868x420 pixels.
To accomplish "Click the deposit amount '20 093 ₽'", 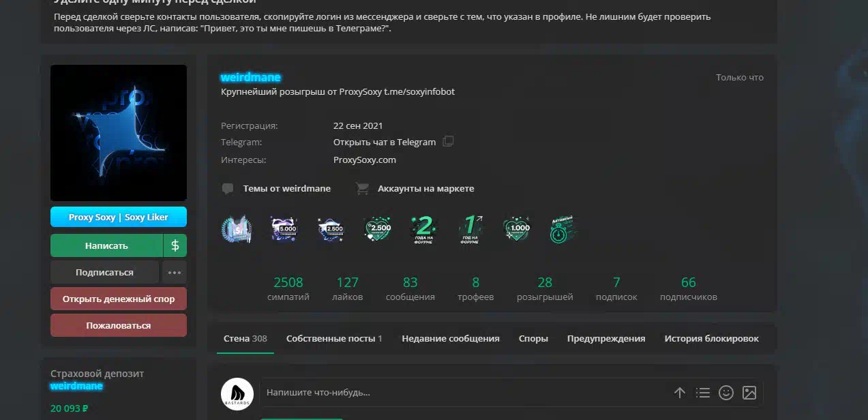I will coord(70,409).
